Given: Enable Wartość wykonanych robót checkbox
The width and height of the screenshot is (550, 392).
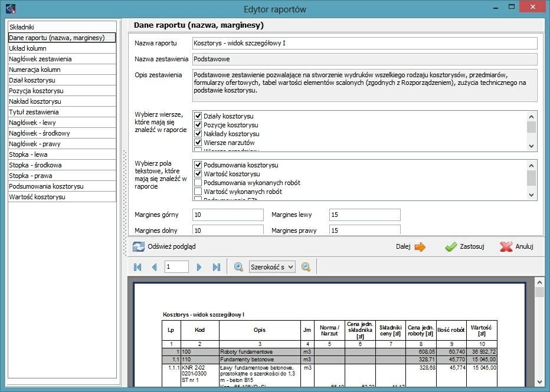Looking at the screenshot, I should (x=198, y=192).
